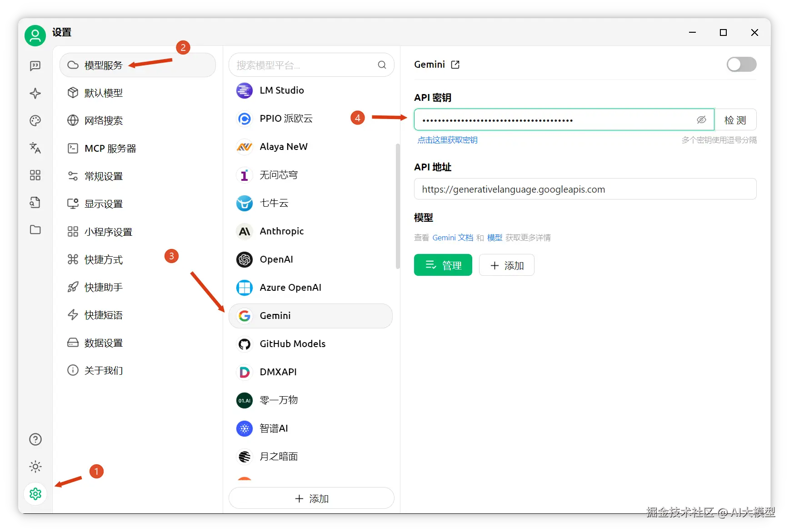789x532 pixels.
Task: Open the translate sidebar icon
Action: point(35,148)
